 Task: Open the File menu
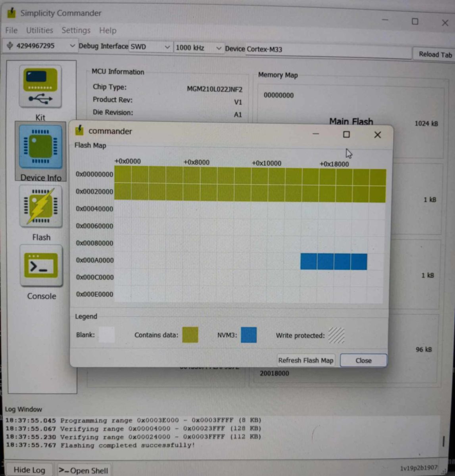pos(11,30)
